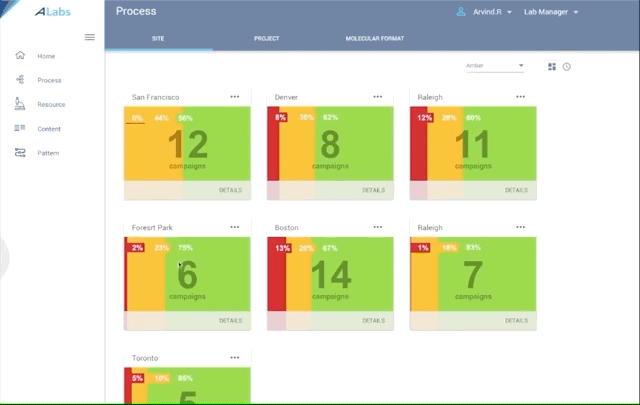This screenshot has width=640, height=405.
Task: Open the Boston card three-dot menu
Action: pos(378,227)
